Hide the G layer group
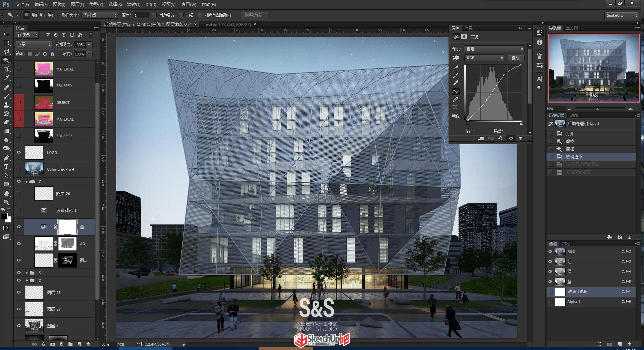The width and height of the screenshot is (644, 350). point(19,182)
